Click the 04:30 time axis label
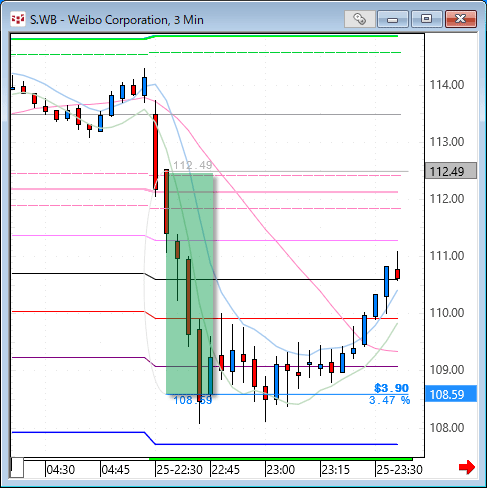Screen dimensions: 487x488 [x=61, y=470]
